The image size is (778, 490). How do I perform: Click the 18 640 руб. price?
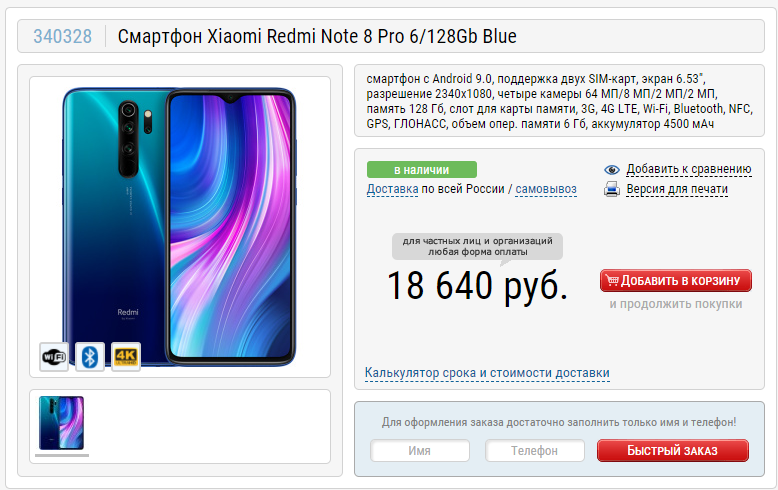click(x=477, y=286)
